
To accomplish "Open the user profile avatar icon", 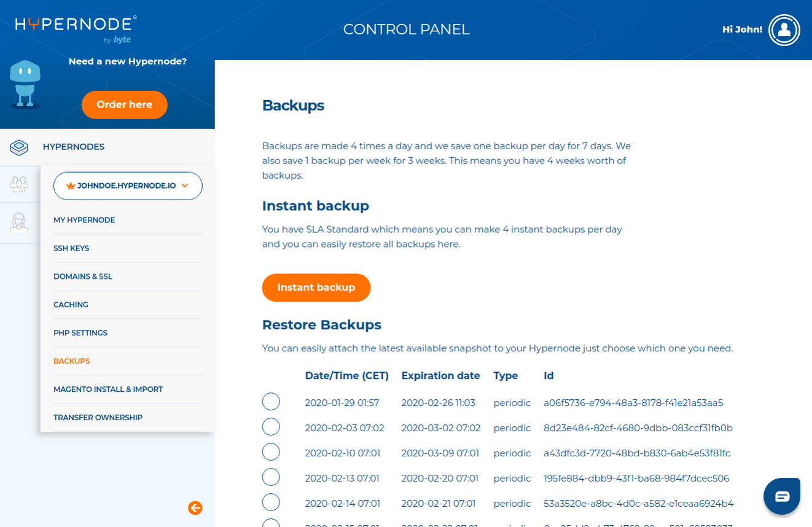I will point(784,29).
